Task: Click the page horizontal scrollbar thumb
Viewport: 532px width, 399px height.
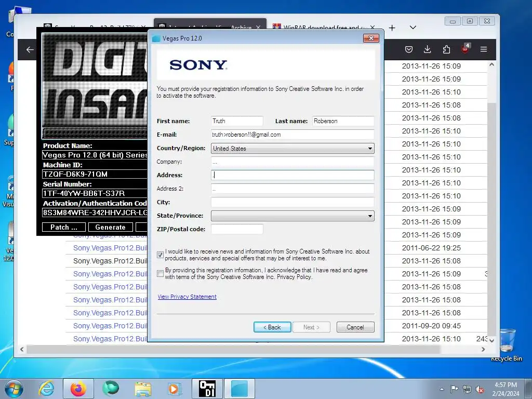Action: pos(234,349)
